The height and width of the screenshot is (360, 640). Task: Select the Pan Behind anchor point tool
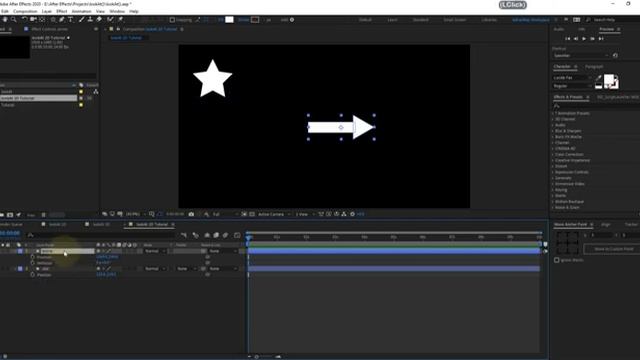[42, 20]
